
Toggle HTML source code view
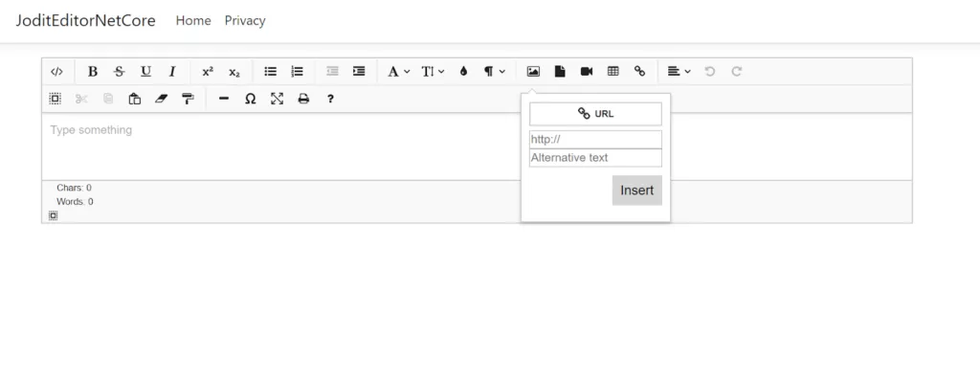(x=56, y=72)
